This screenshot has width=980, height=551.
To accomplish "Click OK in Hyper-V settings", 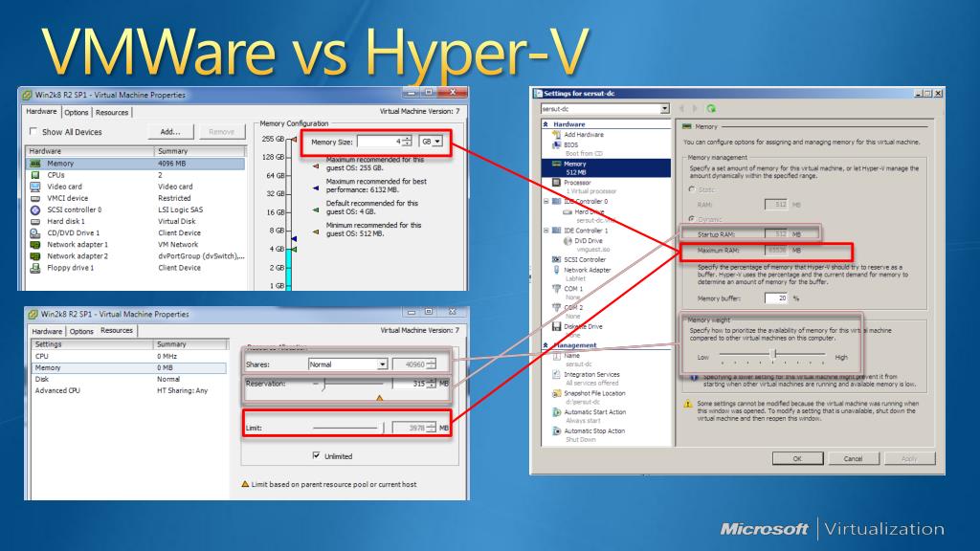I will 797,458.
